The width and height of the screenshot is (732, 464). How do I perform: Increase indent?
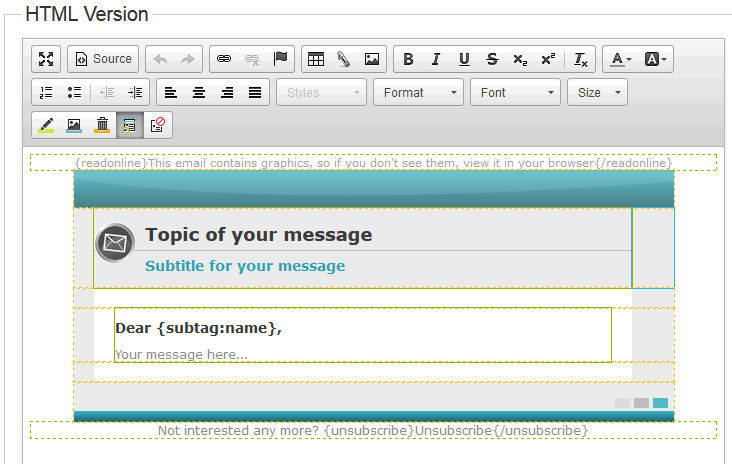[x=135, y=92]
